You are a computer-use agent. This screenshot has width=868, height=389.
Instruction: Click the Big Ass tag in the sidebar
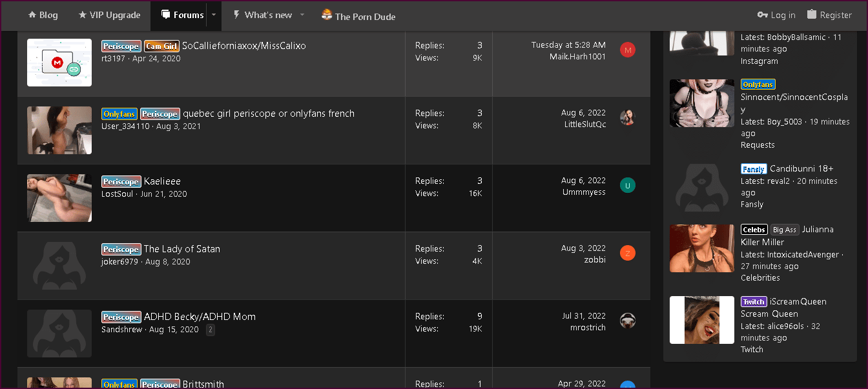tap(785, 230)
